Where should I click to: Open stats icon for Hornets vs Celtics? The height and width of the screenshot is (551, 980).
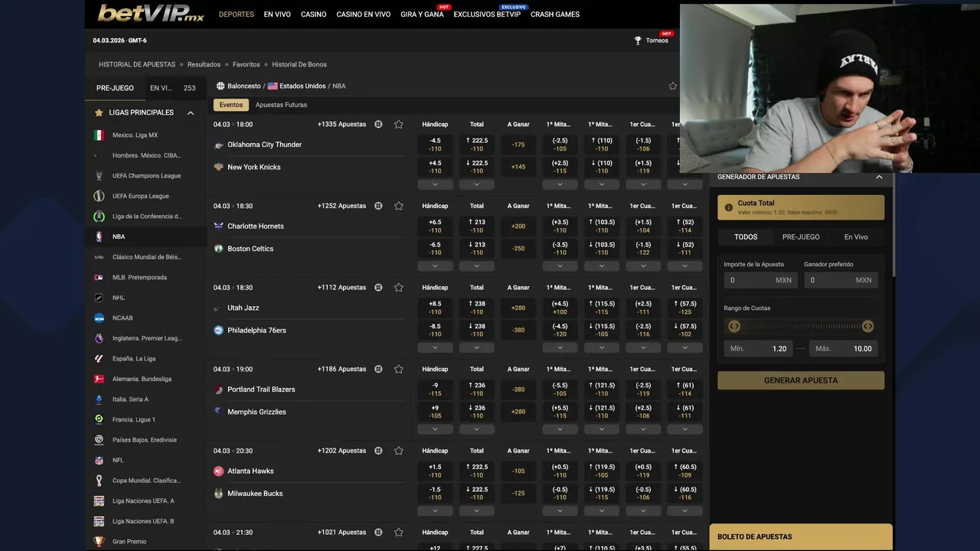tap(378, 206)
